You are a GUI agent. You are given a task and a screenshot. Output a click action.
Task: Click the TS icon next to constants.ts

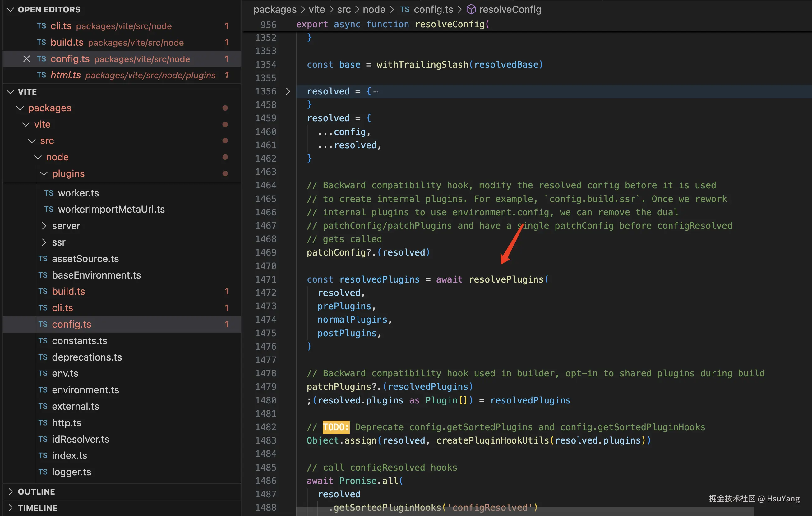[x=43, y=341]
